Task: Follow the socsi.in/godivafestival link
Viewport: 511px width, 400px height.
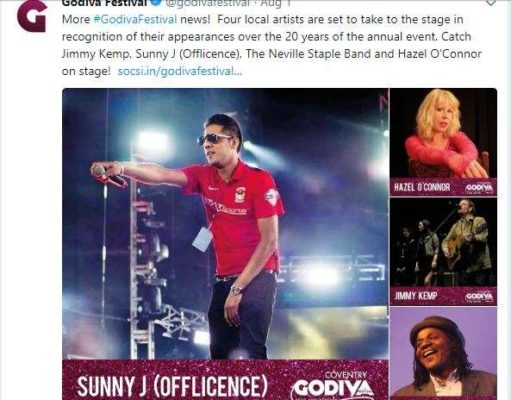Action: 180,71
